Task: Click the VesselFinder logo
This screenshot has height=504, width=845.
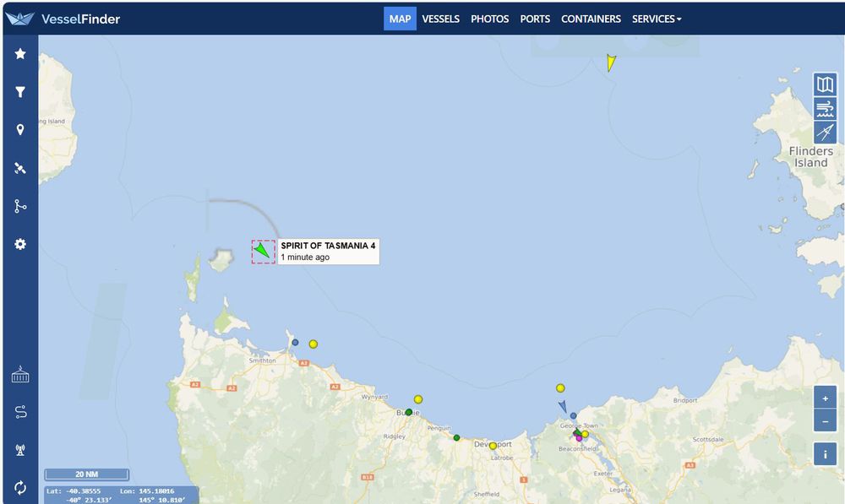Action: pyautogui.click(x=63, y=19)
